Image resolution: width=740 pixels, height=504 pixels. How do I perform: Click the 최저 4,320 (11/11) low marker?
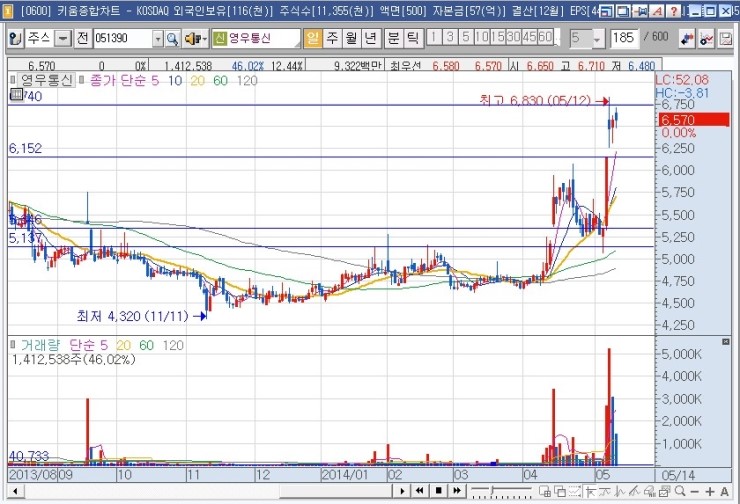click(141, 316)
